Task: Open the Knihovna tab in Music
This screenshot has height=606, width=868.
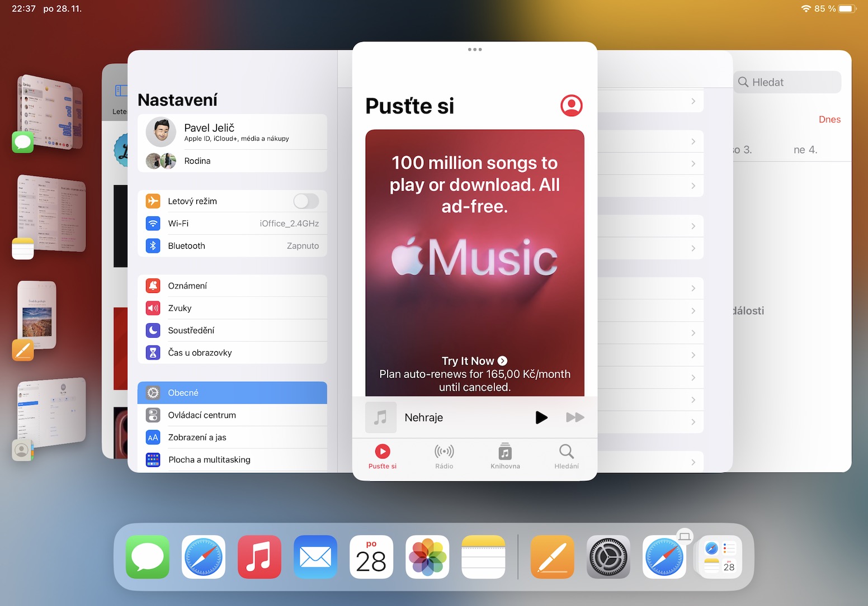Action: [505, 457]
